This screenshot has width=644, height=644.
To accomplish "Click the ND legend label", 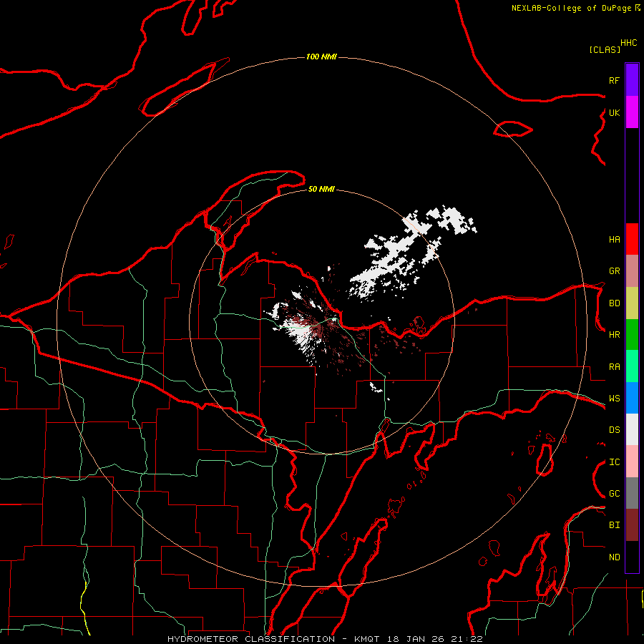I will pyautogui.click(x=614, y=557).
